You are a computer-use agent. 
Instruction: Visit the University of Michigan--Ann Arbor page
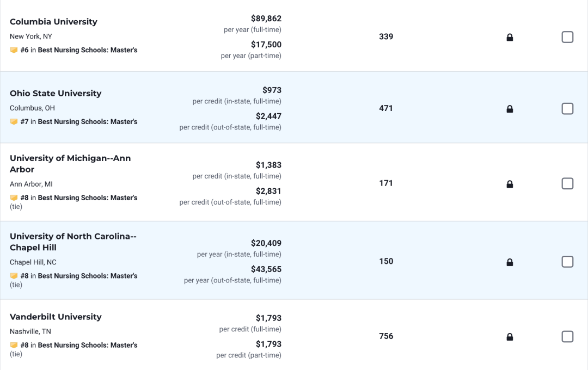point(70,164)
